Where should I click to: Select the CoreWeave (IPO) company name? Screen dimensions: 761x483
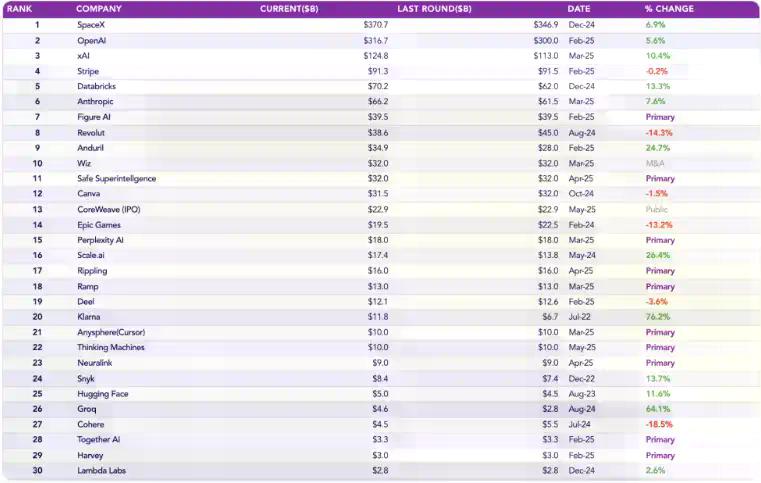coord(109,209)
